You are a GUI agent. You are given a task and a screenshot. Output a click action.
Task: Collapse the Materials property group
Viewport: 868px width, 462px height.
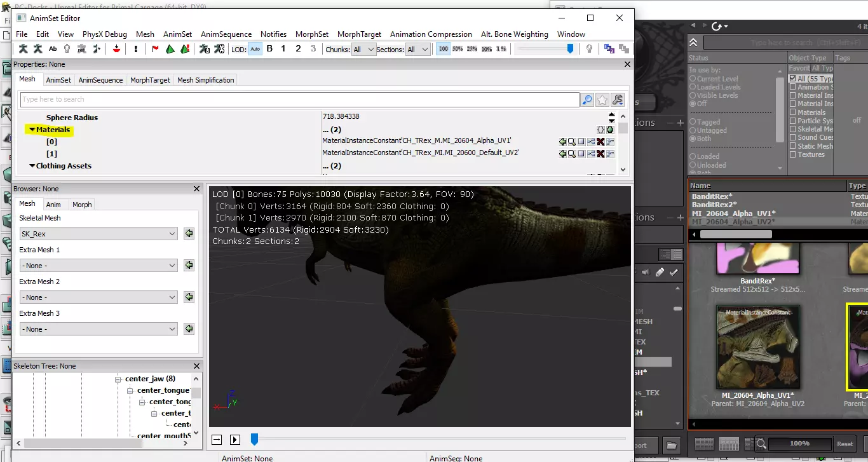coord(32,130)
